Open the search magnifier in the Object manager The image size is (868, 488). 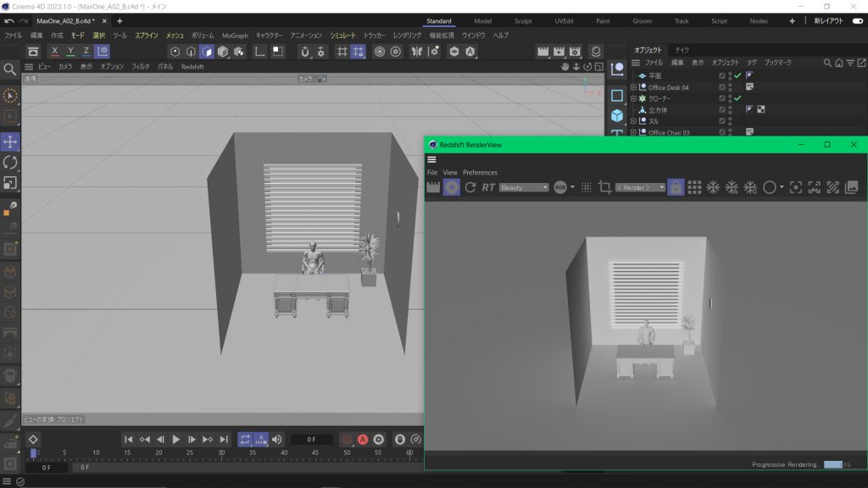827,62
